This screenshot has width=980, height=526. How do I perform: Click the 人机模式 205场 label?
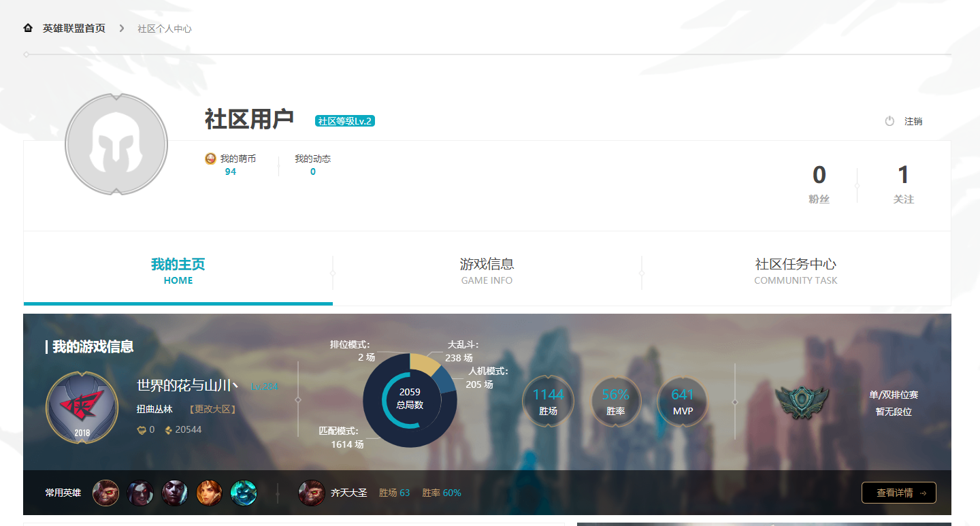click(487, 378)
